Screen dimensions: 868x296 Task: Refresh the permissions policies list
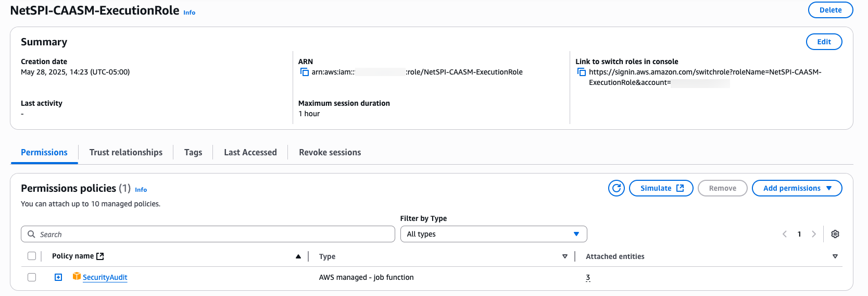pos(617,188)
